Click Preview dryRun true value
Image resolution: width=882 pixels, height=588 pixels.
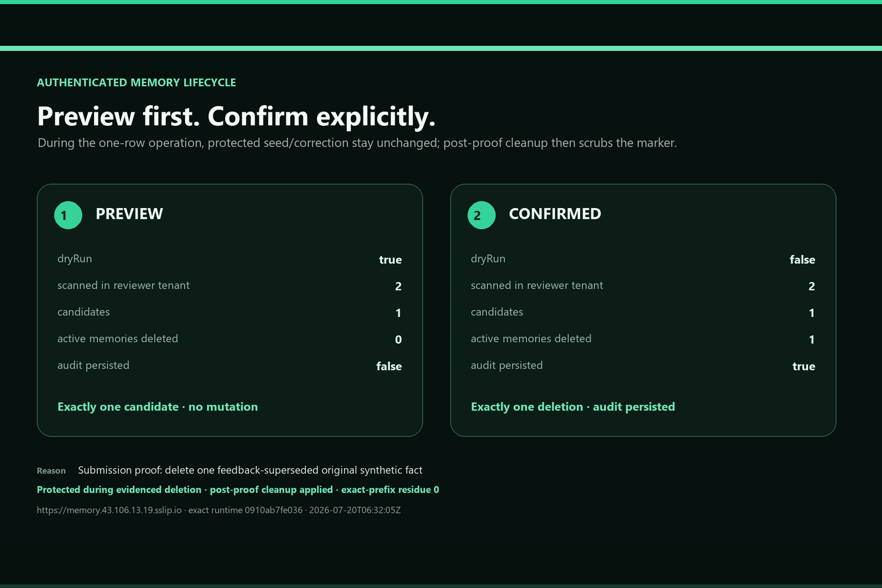390,259
